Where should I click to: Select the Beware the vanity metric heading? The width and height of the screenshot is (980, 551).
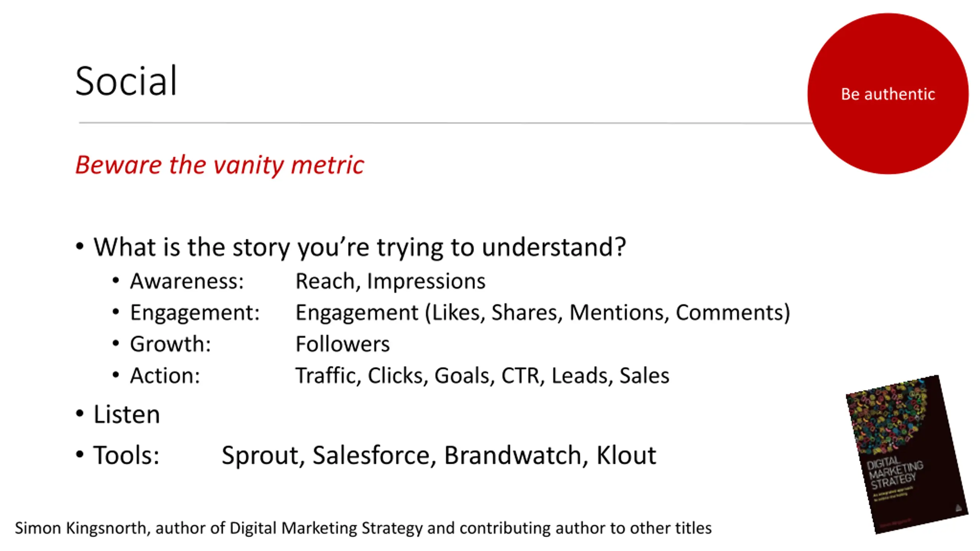tap(220, 165)
